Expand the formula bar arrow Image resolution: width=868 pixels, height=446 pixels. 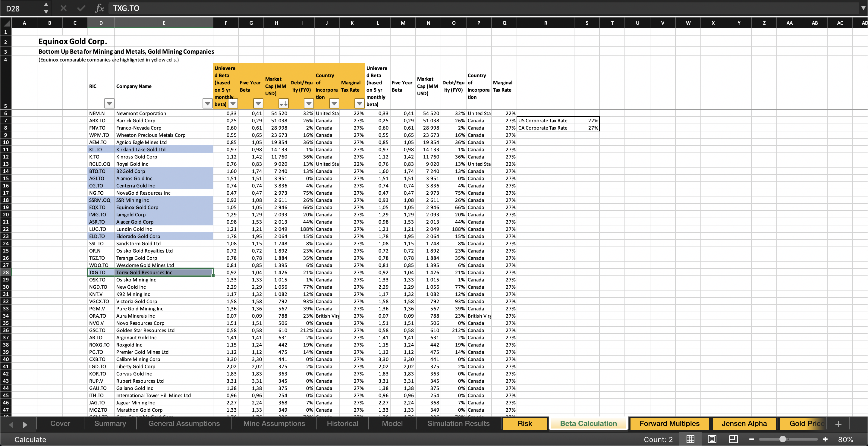click(x=863, y=8)
